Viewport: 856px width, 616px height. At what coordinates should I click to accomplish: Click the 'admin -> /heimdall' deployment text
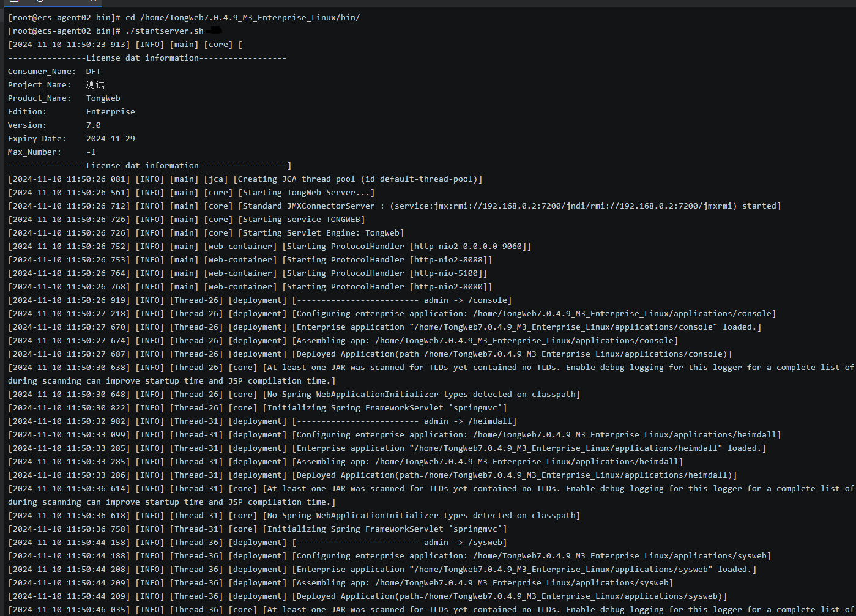[x=468, y=421]
